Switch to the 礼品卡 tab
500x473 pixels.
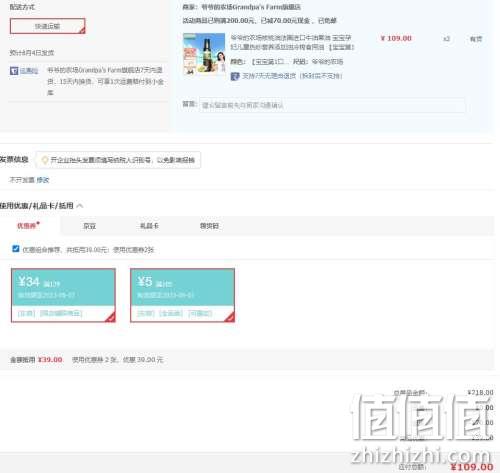click(149, 226)
